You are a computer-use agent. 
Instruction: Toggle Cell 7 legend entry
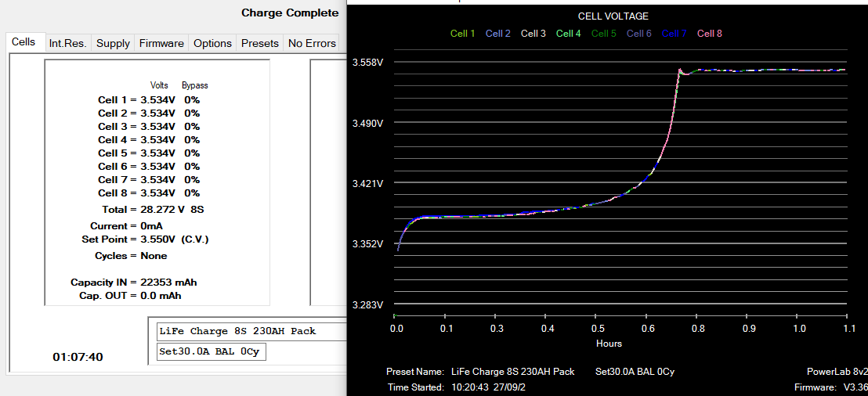pos(674,34)
